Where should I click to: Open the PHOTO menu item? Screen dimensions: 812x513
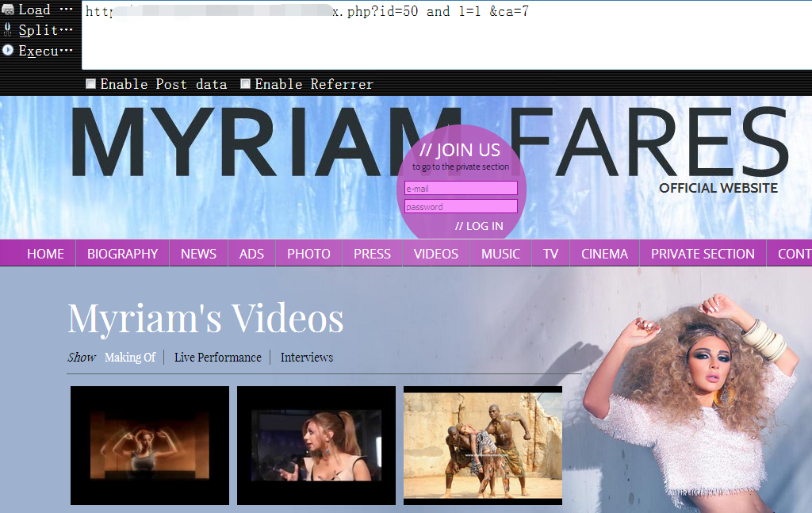coord(309,254)
